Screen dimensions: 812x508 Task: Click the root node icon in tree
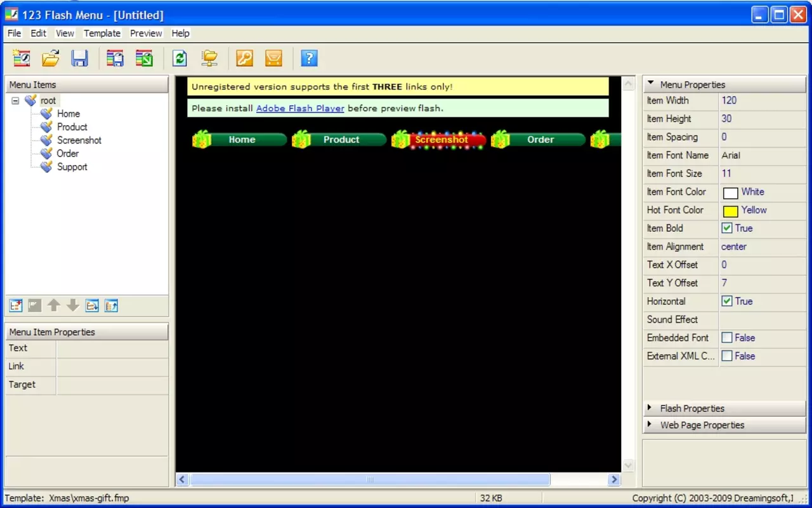tap(30, 100)
